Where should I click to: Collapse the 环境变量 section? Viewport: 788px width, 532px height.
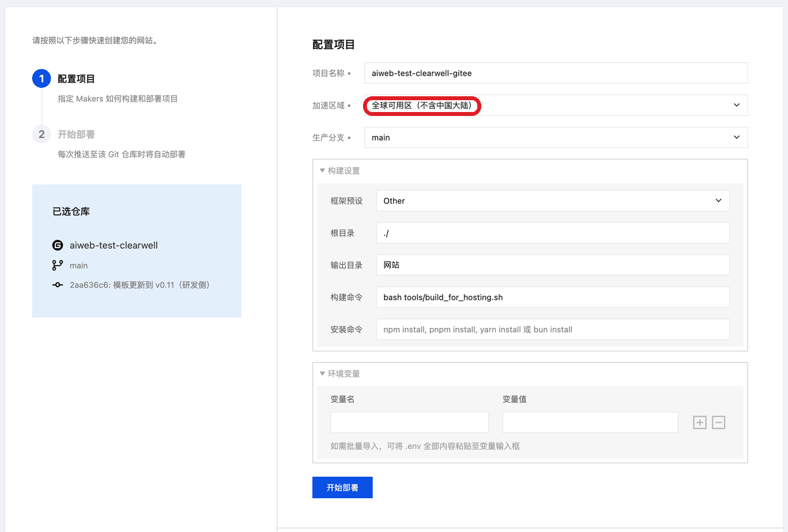tap(340, 373)
